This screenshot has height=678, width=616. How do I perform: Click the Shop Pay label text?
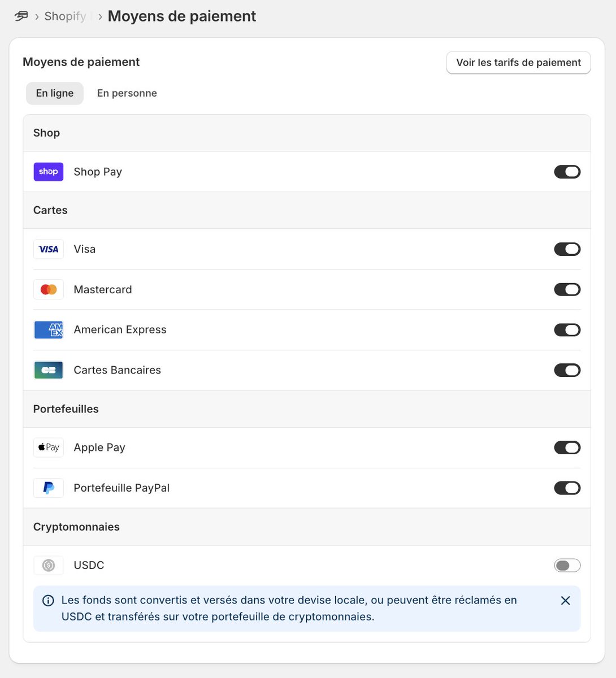click(x=98, y=172)
